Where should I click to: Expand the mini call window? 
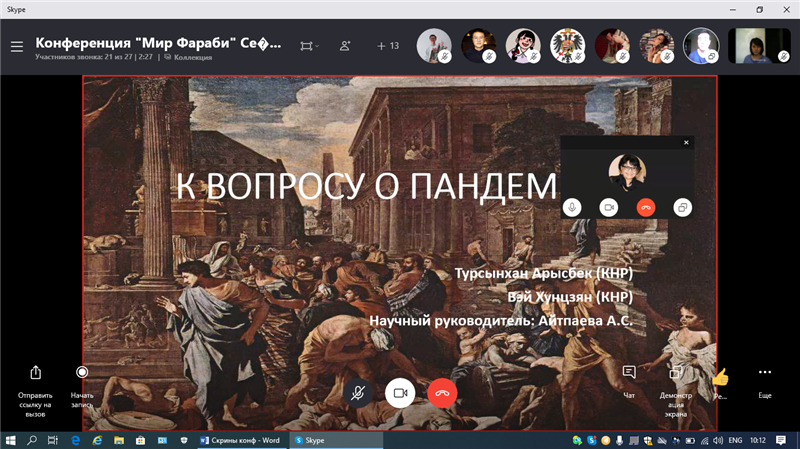point(682,207)
